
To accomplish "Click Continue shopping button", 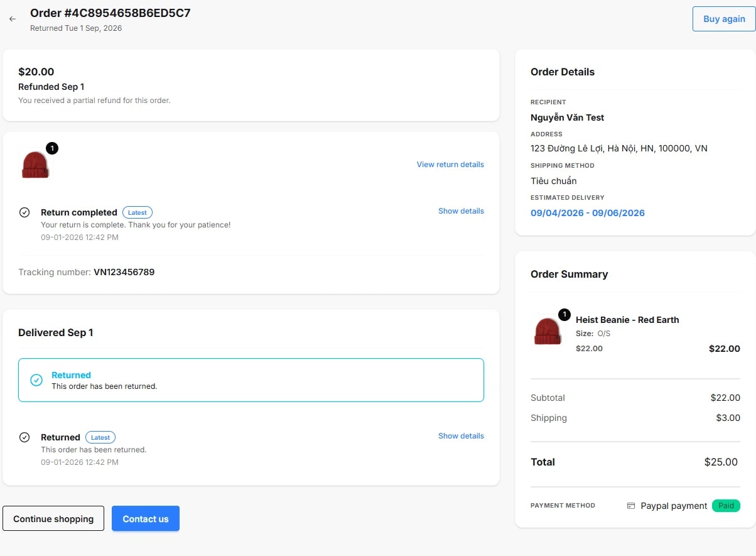I will coord(53,519).
